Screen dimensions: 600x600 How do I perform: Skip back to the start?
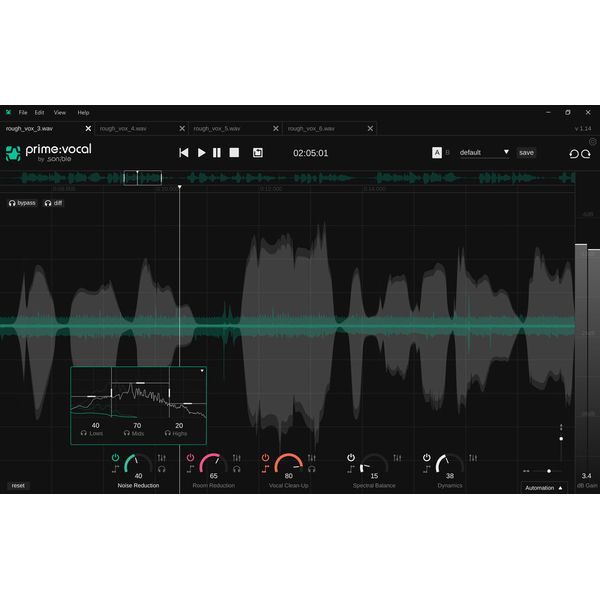coord(184,153)
